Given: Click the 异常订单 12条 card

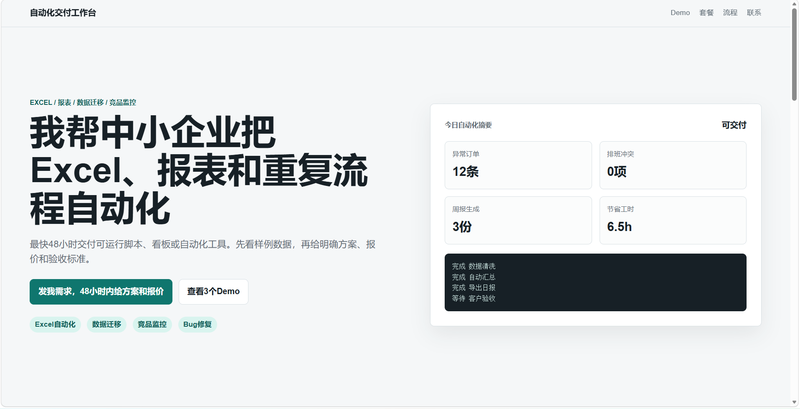Looking at the screenshot, I should point(518,165).
